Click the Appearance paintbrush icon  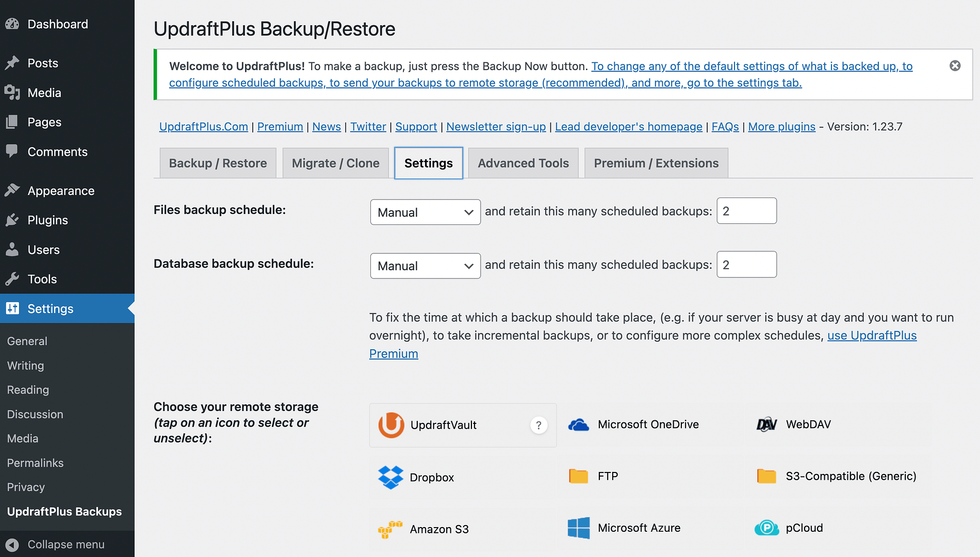12,191
